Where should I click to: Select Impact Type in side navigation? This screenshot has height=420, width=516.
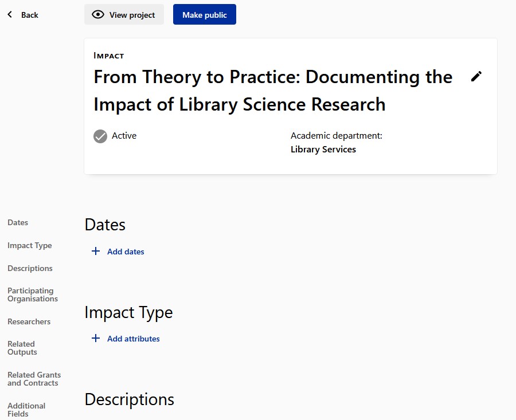point(30,245)
